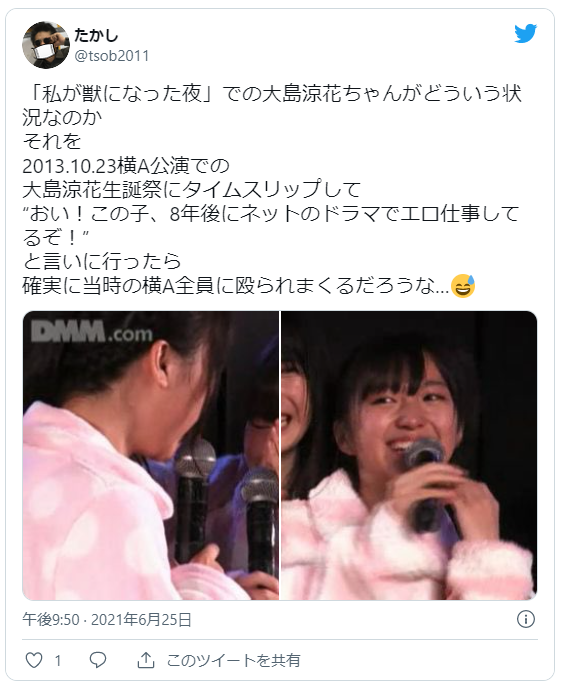Click the first line 「私が獣になった夜」
Image resolution: width=561 pixels, height=684 pixels.
(117, 93)
